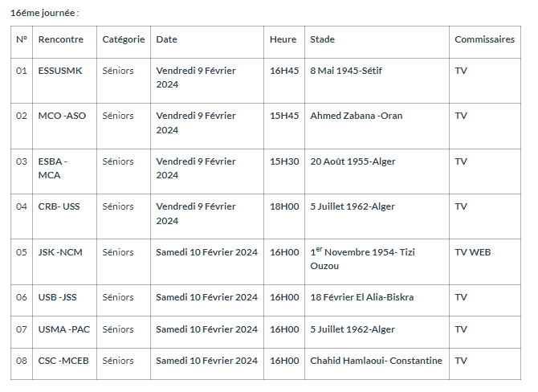Viewport: 538px width, 392px height.
Task: Select the MCO -ASO match cell
Action: (62, 116)
